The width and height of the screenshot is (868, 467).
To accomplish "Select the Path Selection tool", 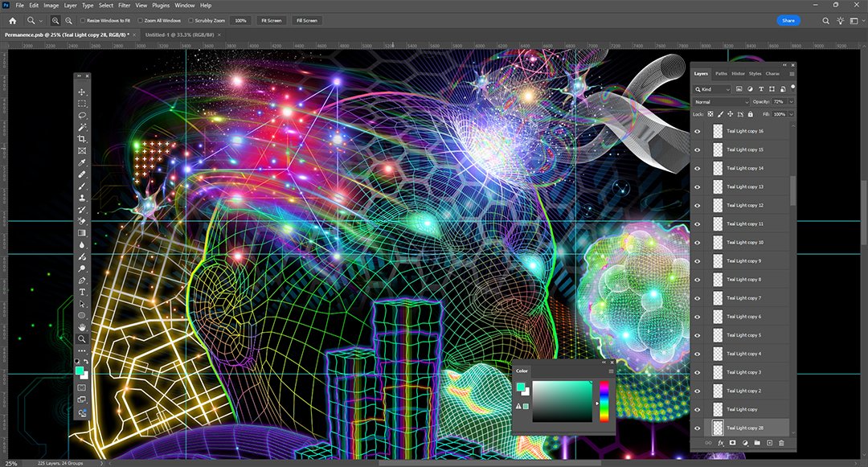I will coord(82,304).
